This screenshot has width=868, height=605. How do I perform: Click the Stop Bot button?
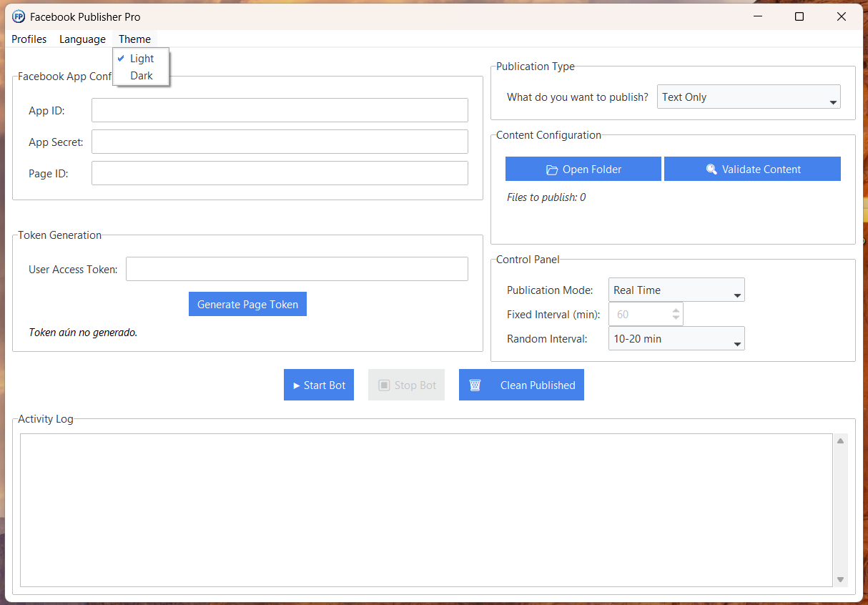406,385
